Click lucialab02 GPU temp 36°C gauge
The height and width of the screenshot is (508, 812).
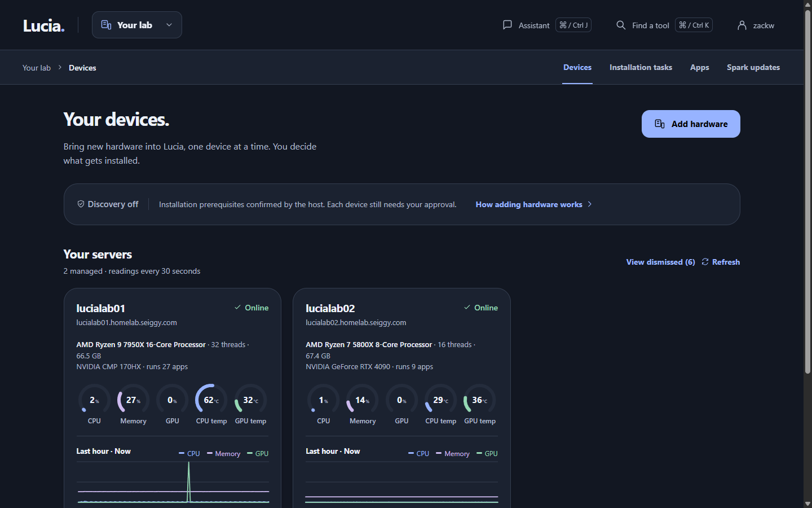480,400
